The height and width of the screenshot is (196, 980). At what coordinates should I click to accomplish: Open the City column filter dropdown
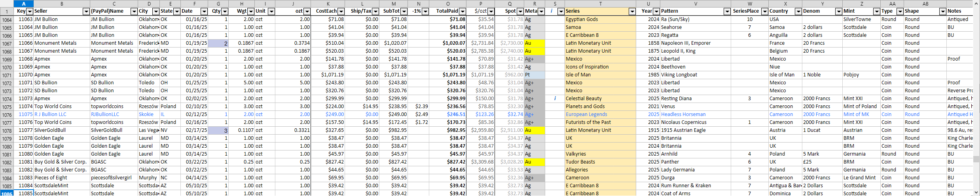coord(156,11)
